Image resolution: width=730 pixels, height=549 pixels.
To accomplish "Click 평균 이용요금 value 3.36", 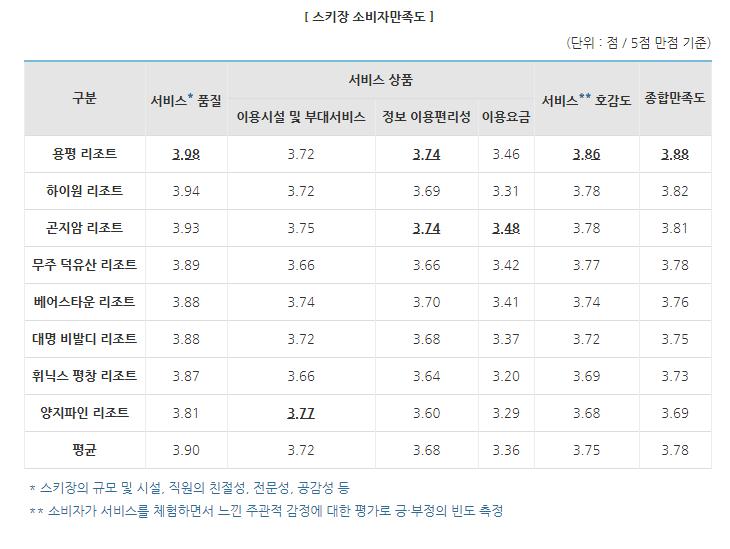I will (x=506, y=451).
